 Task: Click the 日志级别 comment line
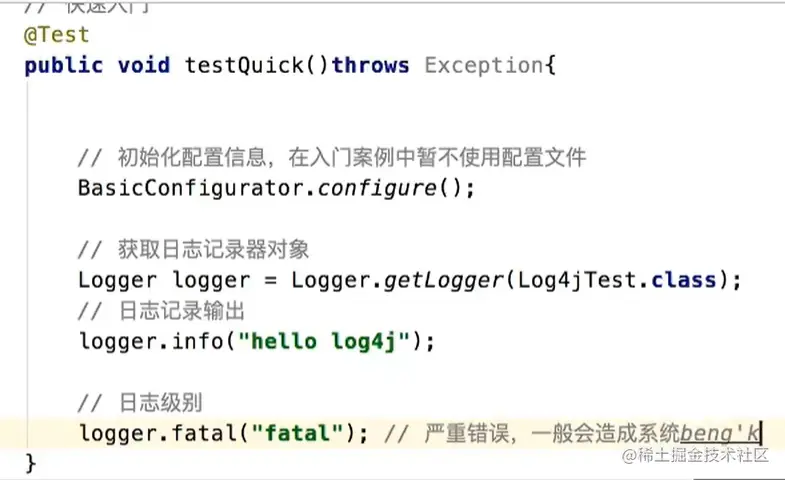tap(140, 402)
